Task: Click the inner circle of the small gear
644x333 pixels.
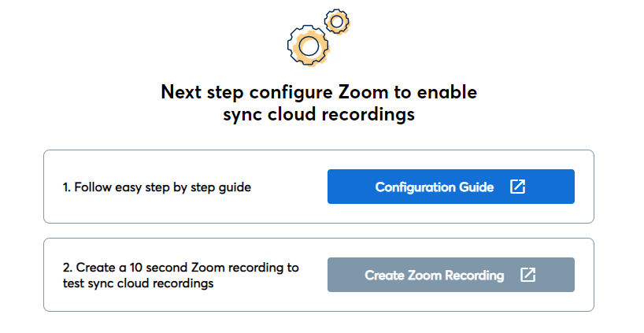Action: point(337,21)
